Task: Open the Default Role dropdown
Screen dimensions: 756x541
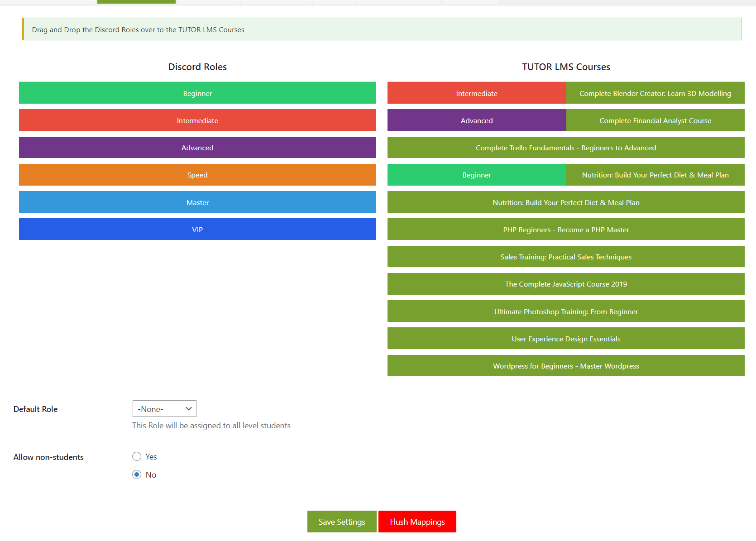Action: point(164,409)
